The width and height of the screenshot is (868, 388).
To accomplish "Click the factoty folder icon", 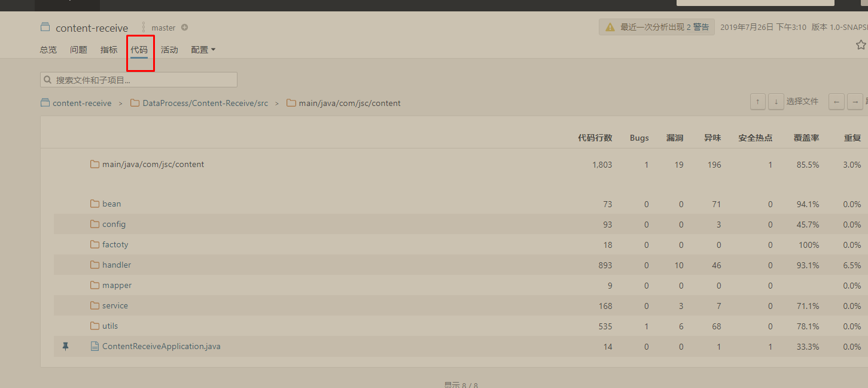I will (95, 244).
